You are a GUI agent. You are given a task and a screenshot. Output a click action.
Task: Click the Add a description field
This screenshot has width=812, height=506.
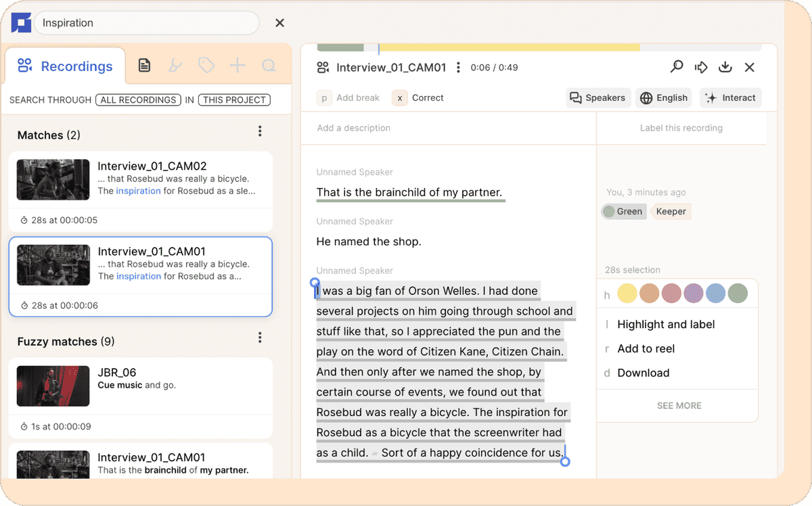[448, 128]
